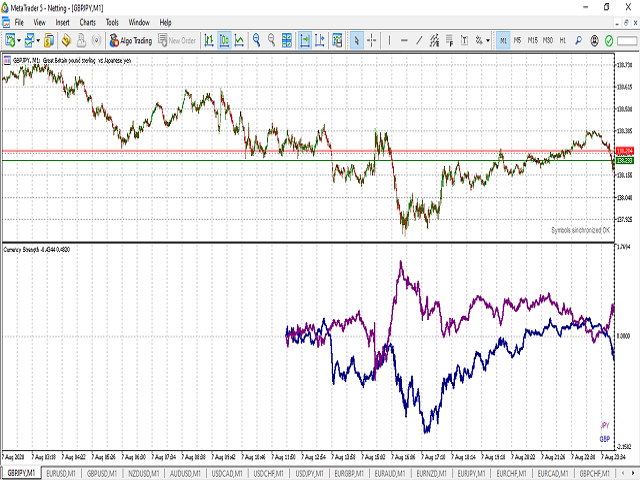
Task: Switch to the EURUSD,M1 chart tab
Action: pyautogui.click(x=60, y=472)
